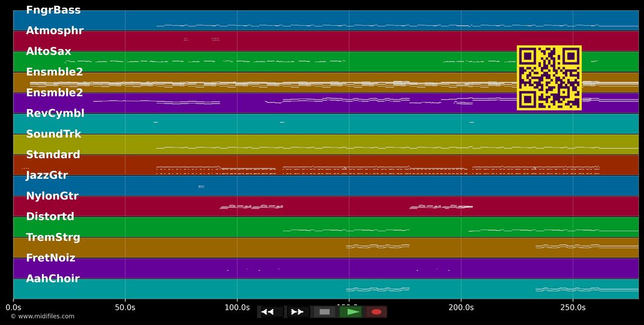The height and width of the screenshot is (325, 644).
Task: Hit the red record button
Action: pos(376,312)
